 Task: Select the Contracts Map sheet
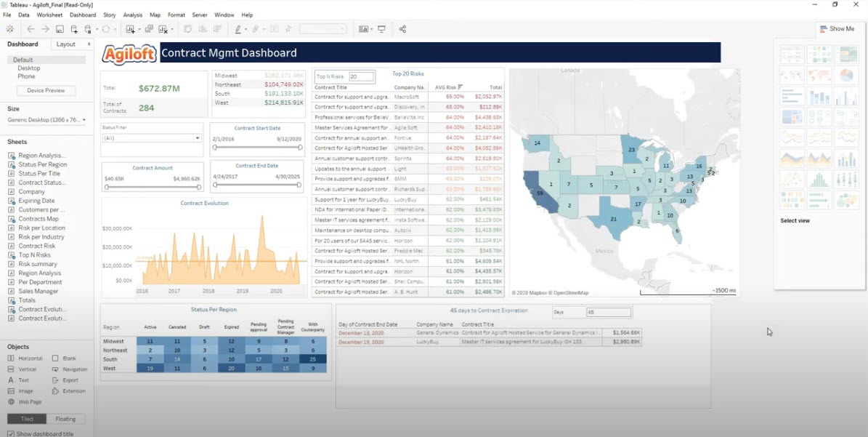point(38,219)
